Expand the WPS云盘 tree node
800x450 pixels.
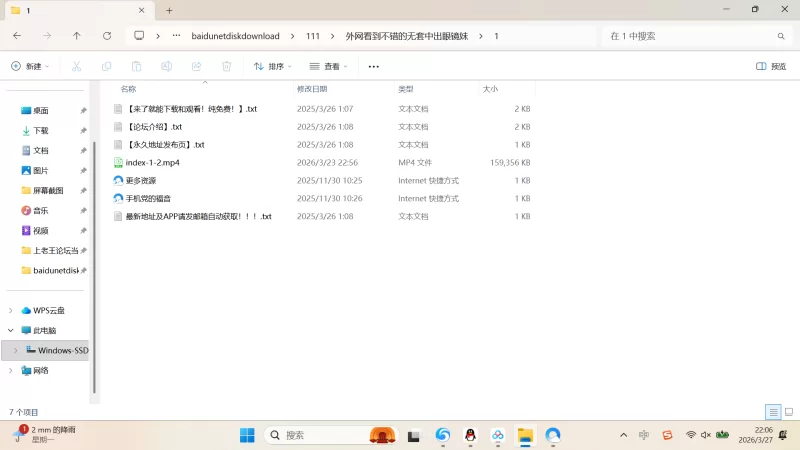point(11,311)
